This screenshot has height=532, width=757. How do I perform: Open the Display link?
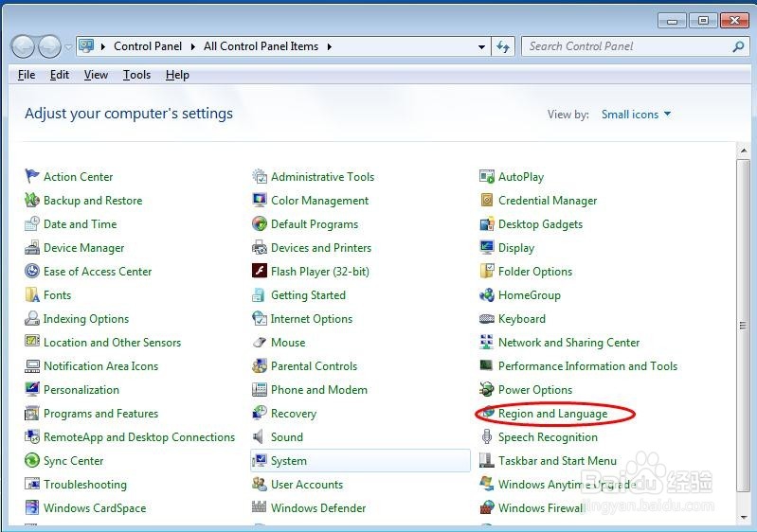(x=516, y=248)
